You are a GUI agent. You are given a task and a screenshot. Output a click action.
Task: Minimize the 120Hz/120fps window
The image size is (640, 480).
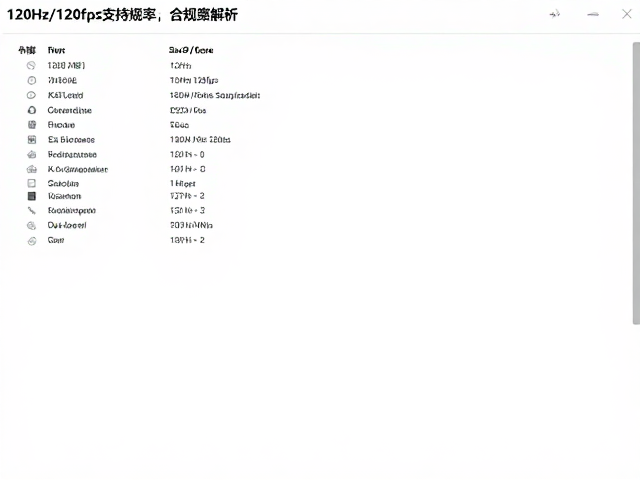click(x=593, y=14)
